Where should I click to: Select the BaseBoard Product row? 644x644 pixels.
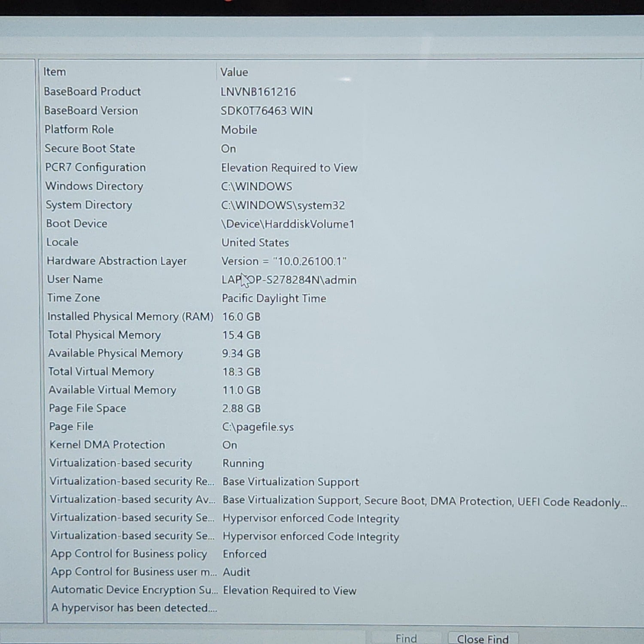pos(92,91)
